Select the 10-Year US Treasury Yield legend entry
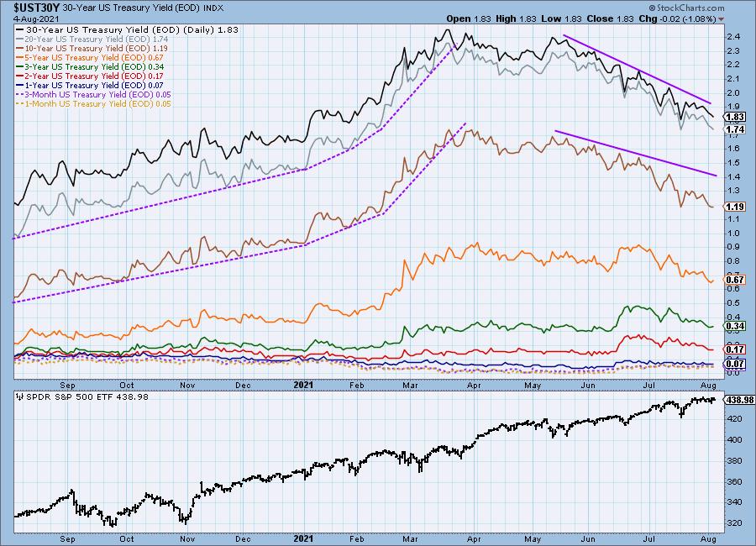 (92, 48)
